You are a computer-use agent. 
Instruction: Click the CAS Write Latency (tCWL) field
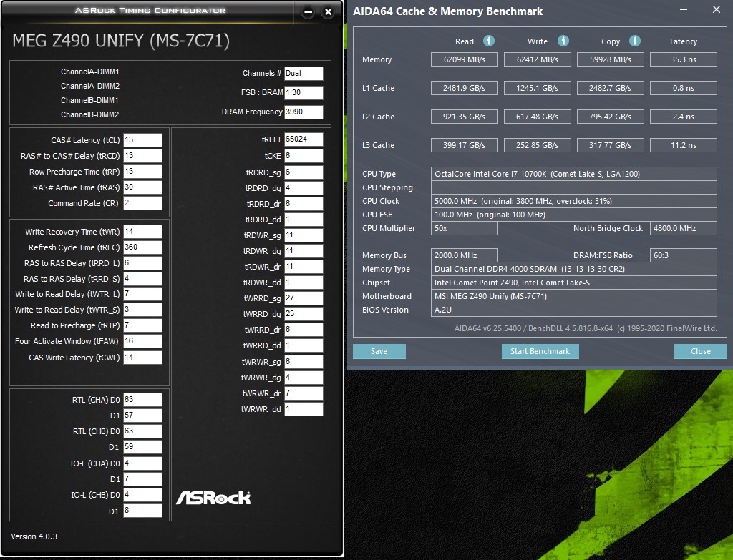pyautogui.click(x=142, y=358)
